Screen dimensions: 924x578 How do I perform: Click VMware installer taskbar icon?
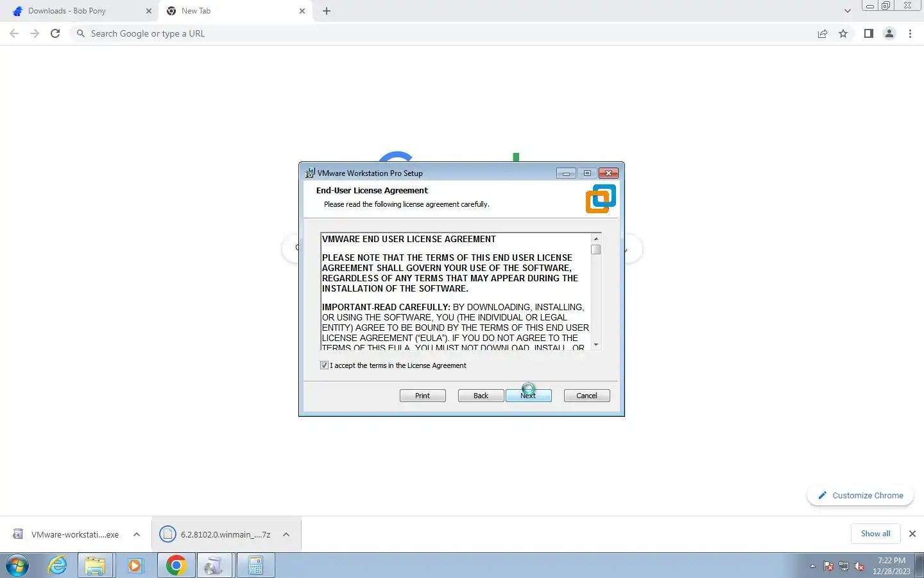point(214,566)
